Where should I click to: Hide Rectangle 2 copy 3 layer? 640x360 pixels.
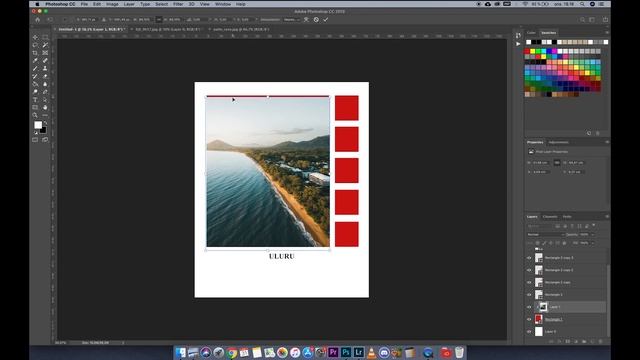[529, 258]
